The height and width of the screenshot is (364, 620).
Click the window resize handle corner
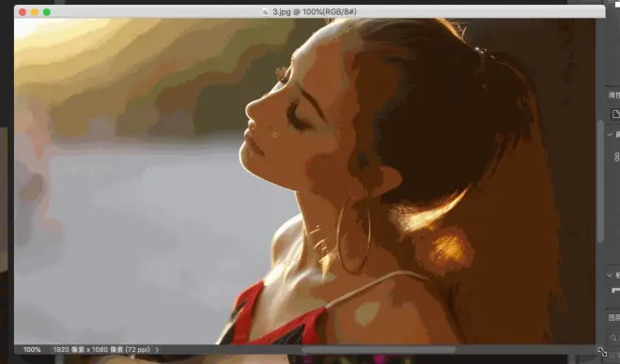click(602, 352)
